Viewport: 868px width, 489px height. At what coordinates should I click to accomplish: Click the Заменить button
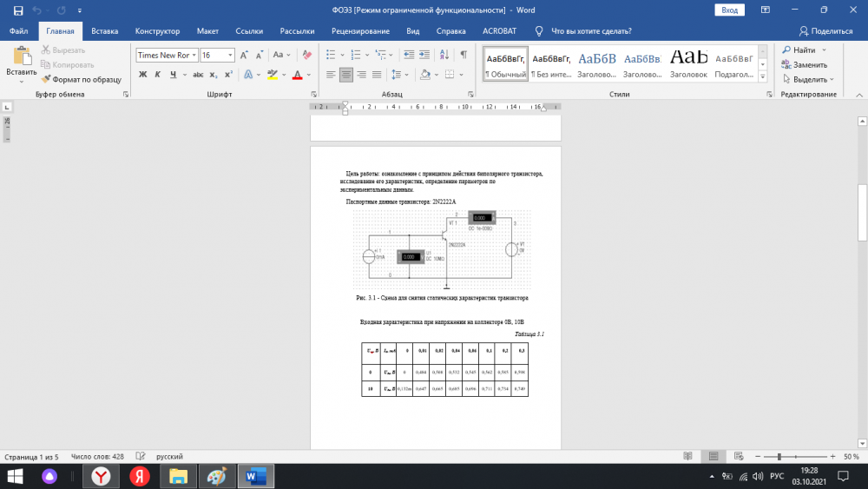(x=809, y=64)
